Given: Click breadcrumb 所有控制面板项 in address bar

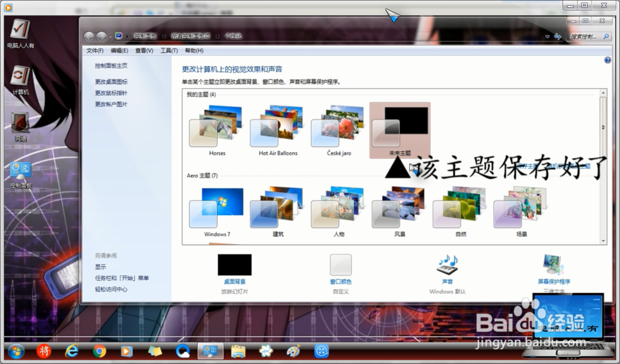Looking at the screenshot, I should point(190,36).
